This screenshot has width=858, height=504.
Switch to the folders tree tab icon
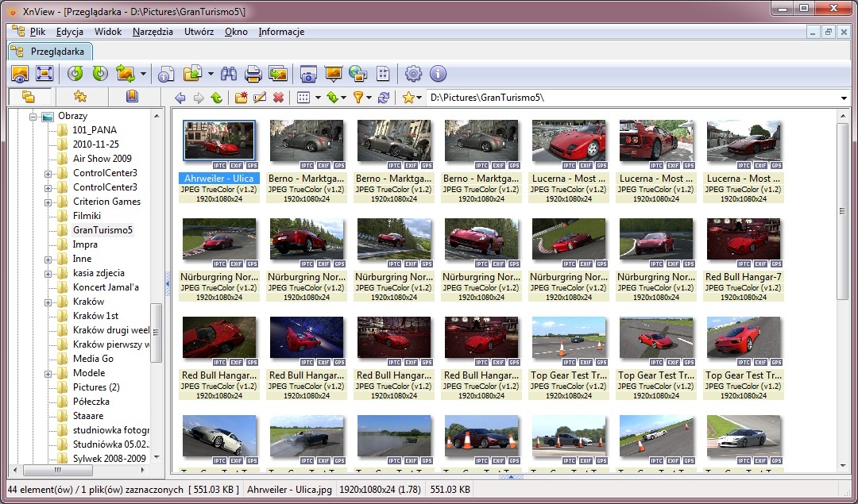click(x=29, y=97)
